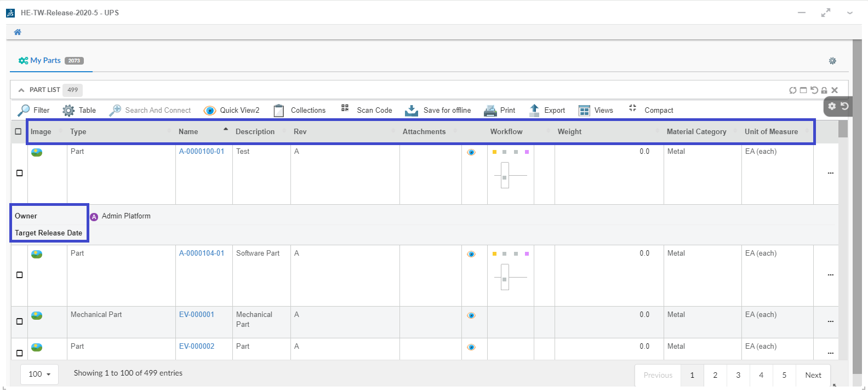
Task: Switch to the My Parts tab
Action: 45,61
